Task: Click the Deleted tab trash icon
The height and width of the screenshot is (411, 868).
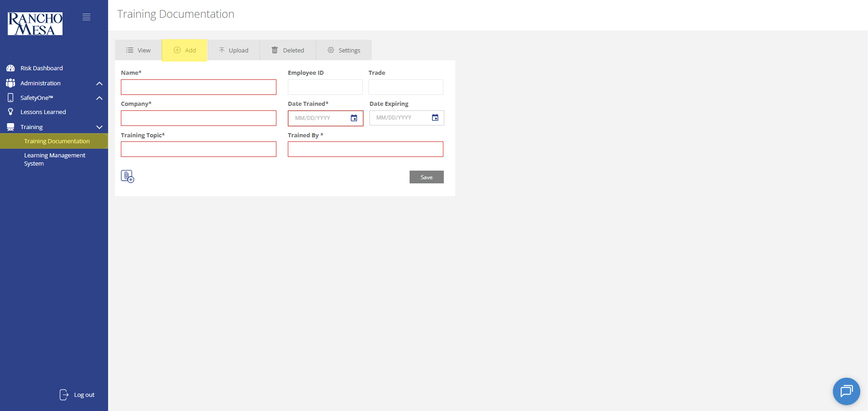Action: click(275, 50)
